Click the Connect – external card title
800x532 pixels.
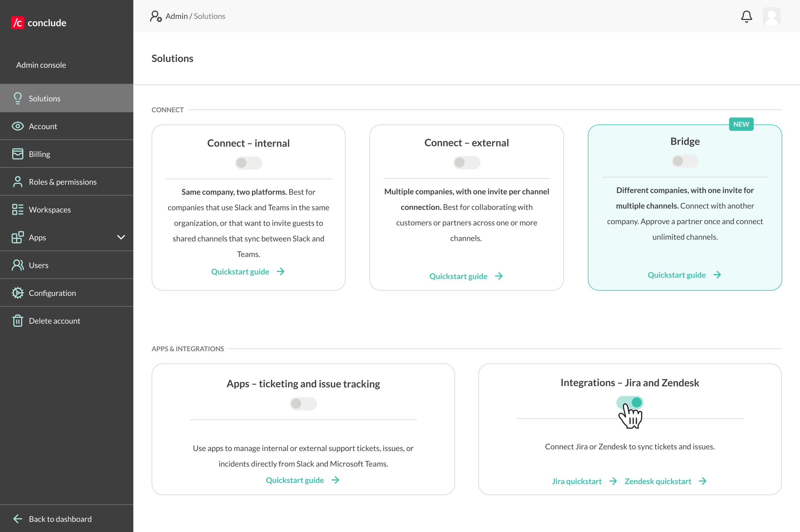click(x=467, y=143)
